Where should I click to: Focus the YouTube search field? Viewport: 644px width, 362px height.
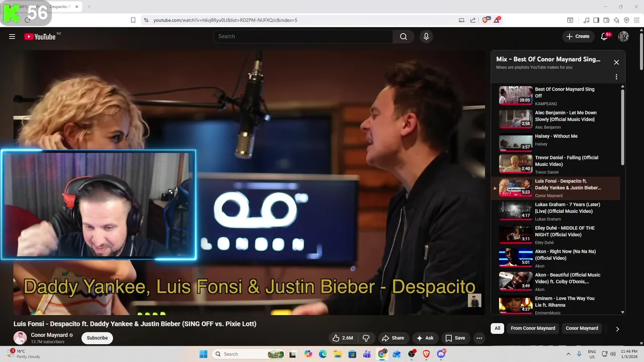point(303,36)
